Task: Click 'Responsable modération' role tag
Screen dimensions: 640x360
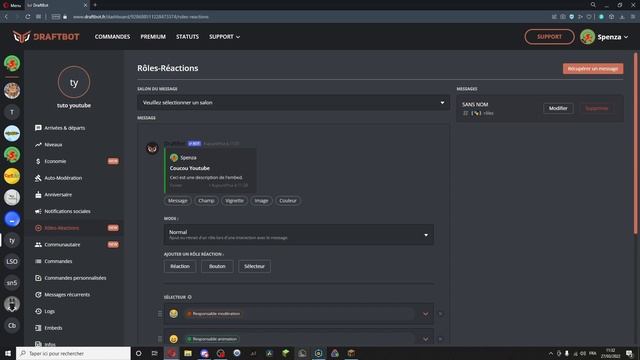Action: pyautogui.click(x=213, y=314)
